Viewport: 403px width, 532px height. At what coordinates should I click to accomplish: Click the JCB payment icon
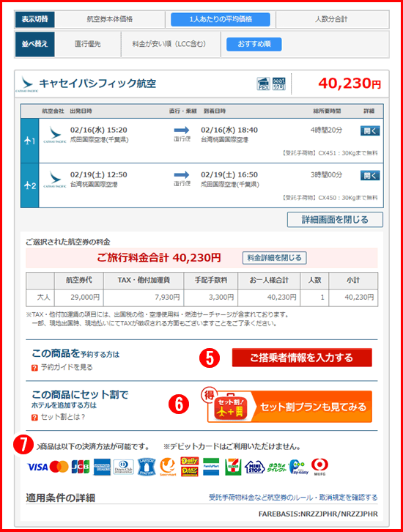81,467
